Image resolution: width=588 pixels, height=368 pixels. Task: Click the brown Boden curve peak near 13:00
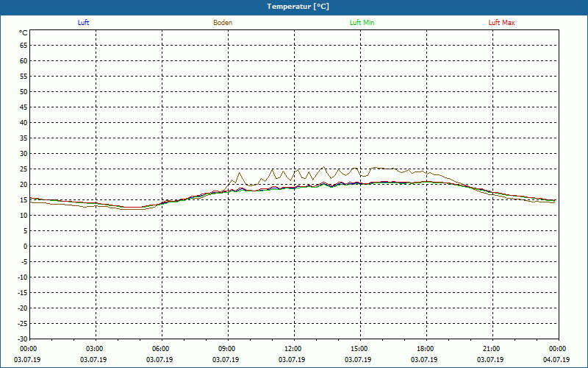tap(323, 167)
